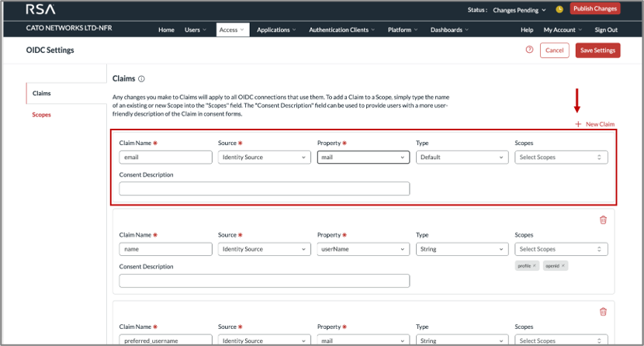The height and width of the screenshot is (346, 644).
Task: Open Source dropdown for name claim
Action: [x=264, y=249]
